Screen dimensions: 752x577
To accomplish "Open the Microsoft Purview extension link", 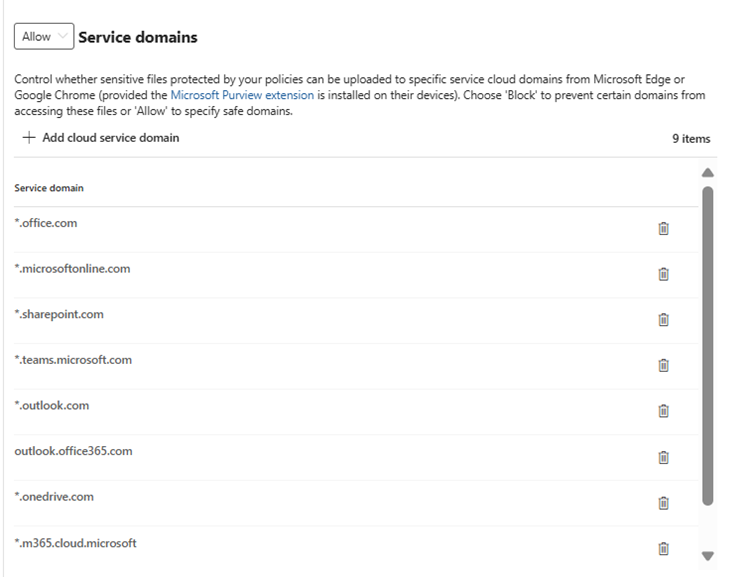I will pos(242,95).
